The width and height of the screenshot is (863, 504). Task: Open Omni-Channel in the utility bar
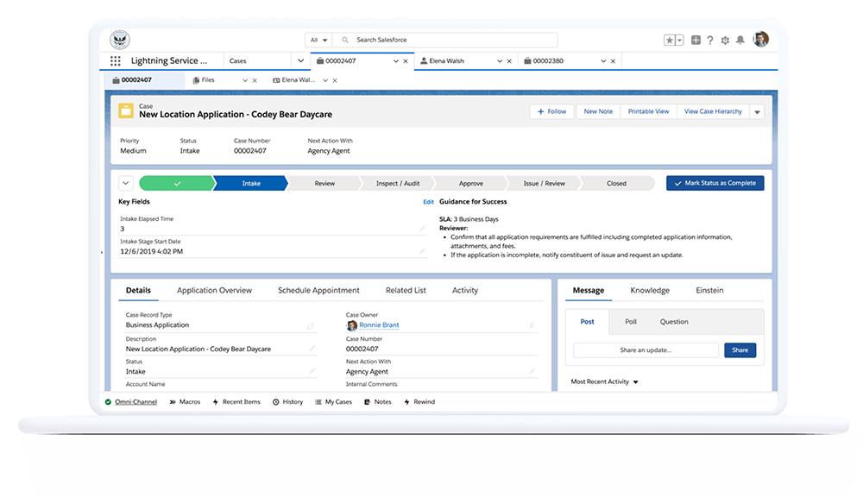pos(135,402)
